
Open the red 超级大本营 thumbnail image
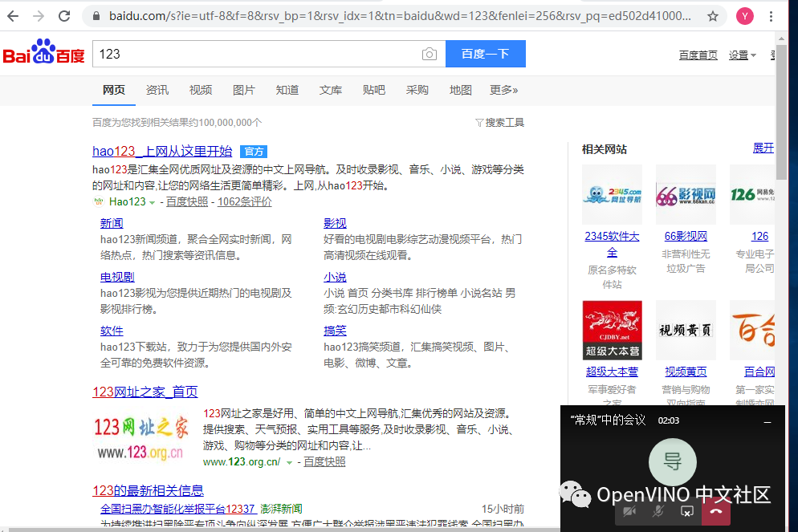click(x=613, y=330)
